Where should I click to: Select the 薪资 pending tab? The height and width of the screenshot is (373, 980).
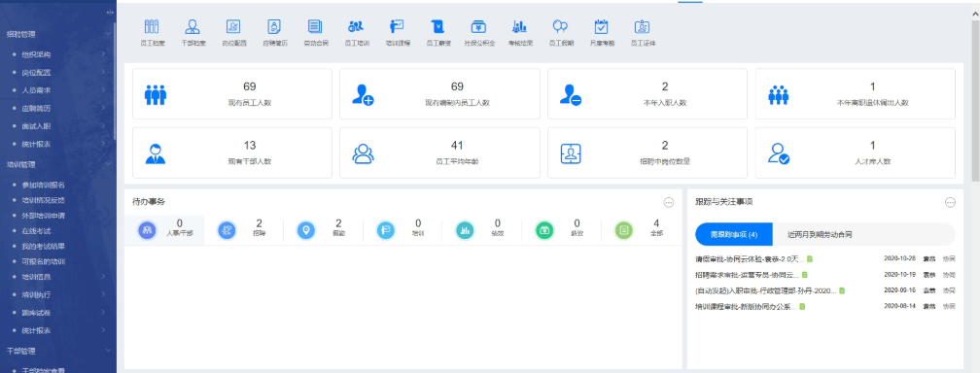[x=561, y=230]
